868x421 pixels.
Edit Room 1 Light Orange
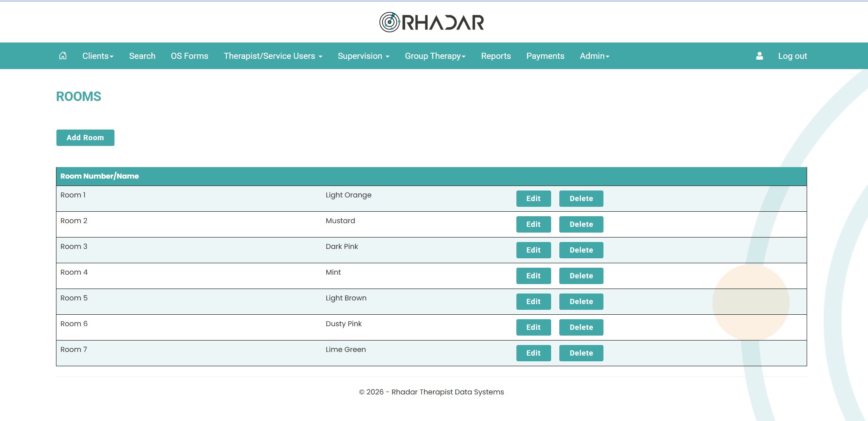coord(534,199)
